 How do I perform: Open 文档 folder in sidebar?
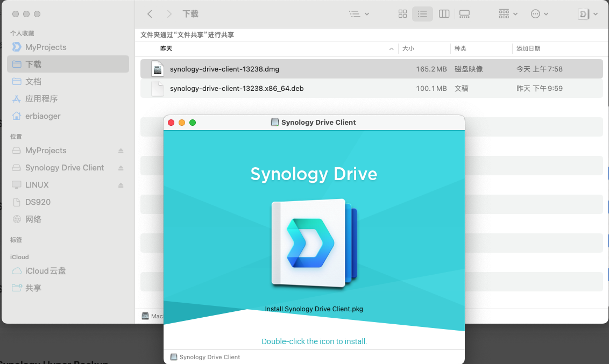coord(68,81)
